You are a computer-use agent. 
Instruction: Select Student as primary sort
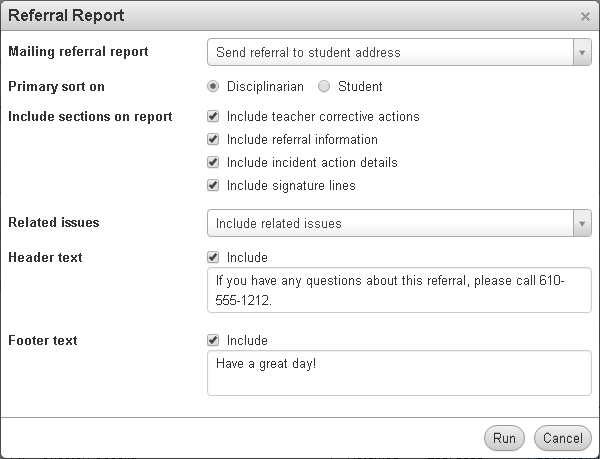[324, 87]
